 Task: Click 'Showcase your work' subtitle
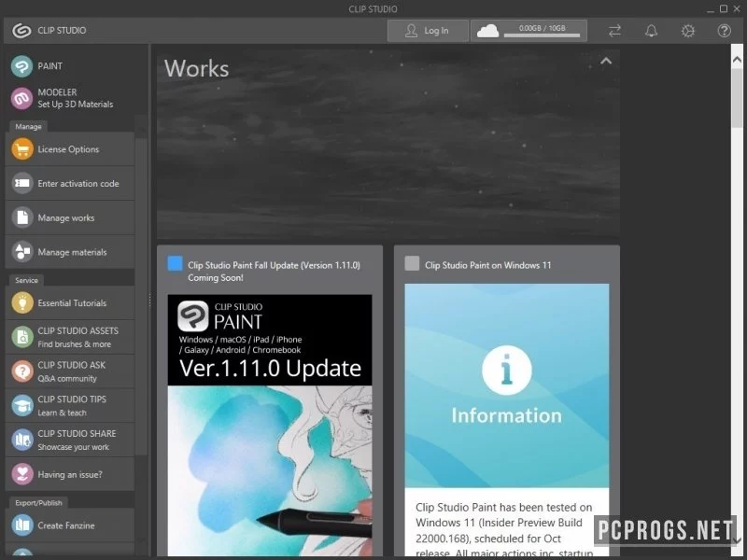tap(74, 447)
